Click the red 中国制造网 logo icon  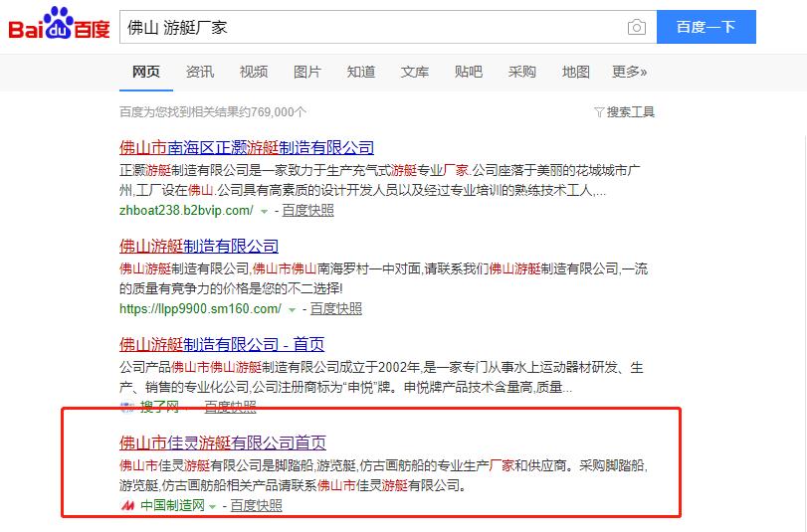pos(127,506)
